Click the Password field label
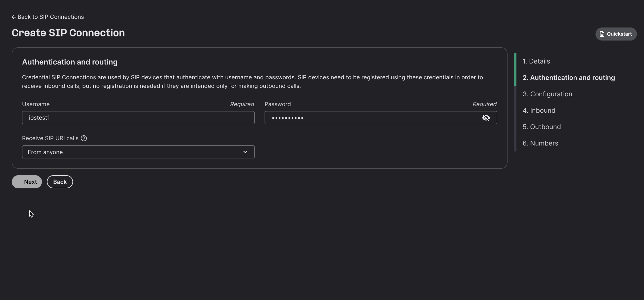644x300 pixels. [278, 104]
